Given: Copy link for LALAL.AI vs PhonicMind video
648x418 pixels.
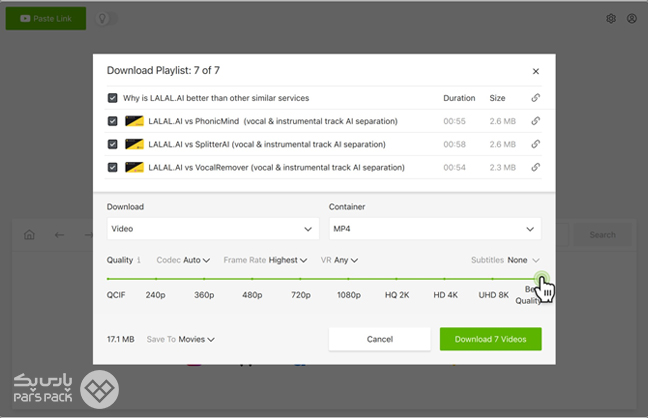Looking at the screenshot, I should point(536,121).
